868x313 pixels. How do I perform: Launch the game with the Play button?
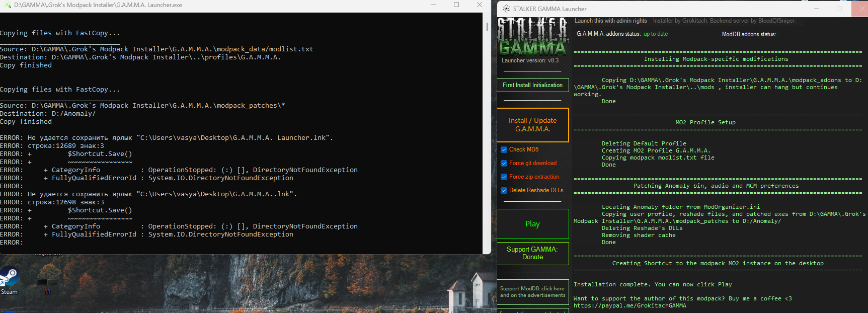(x=532, y=224)
